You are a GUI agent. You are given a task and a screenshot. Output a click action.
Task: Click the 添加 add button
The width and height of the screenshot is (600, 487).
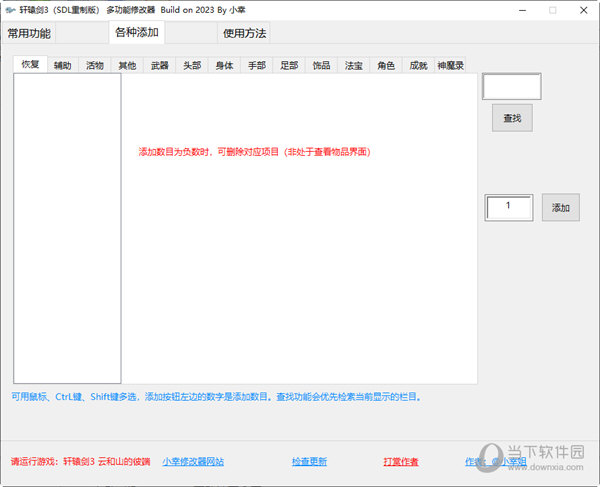click(x=561, y=207)
